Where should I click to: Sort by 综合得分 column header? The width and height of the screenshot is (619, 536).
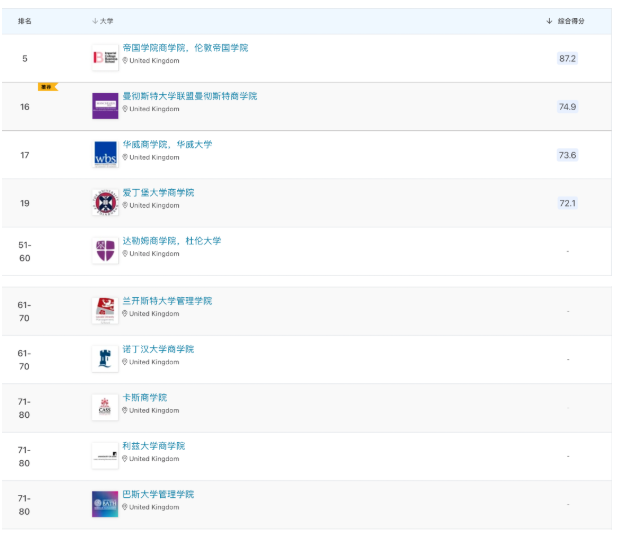(565, 21)
